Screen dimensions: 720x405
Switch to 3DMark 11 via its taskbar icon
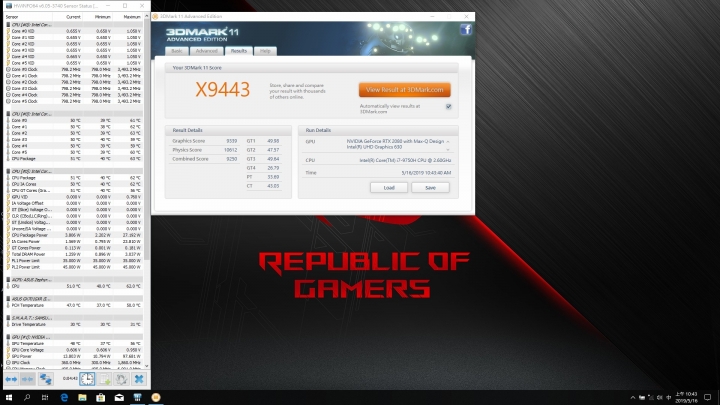156,398
